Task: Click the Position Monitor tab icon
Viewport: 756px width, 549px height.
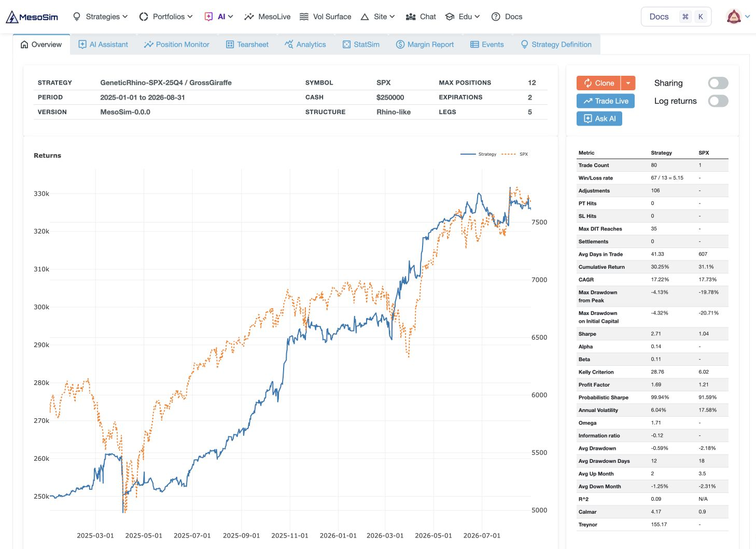Action: point(149,45)
